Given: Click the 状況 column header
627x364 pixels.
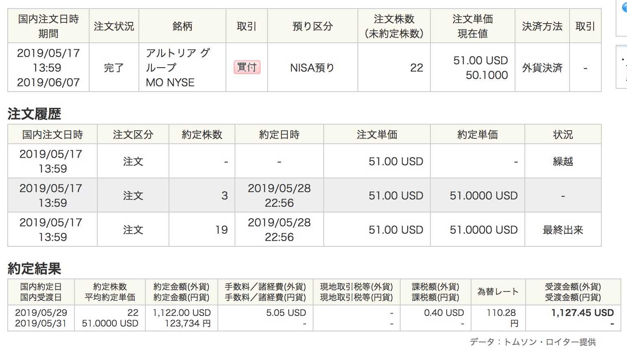Looking at the screenshot, I should (x=563, y=134).
